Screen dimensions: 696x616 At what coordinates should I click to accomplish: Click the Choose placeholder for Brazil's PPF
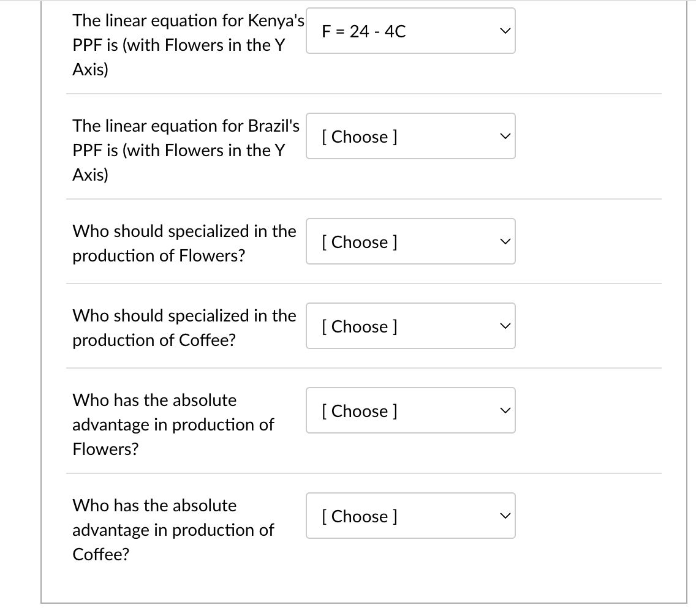tap(358, 137)
